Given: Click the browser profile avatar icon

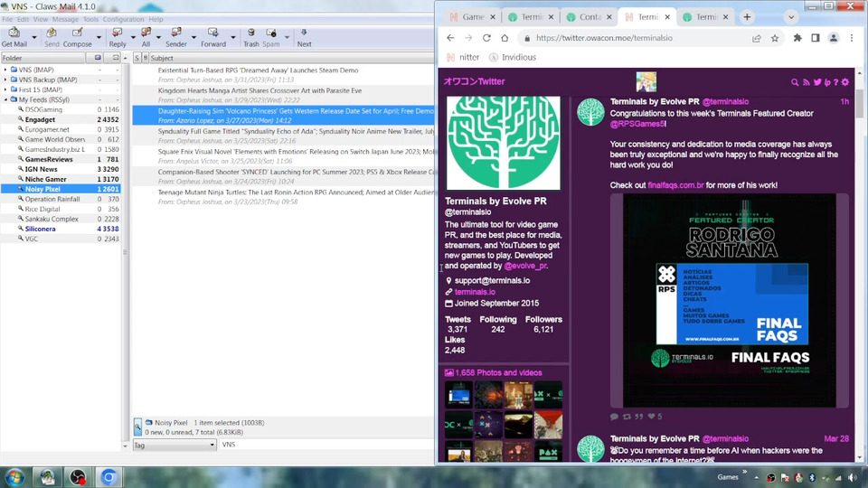Looking at the screenshot, I should click(833, 38).
